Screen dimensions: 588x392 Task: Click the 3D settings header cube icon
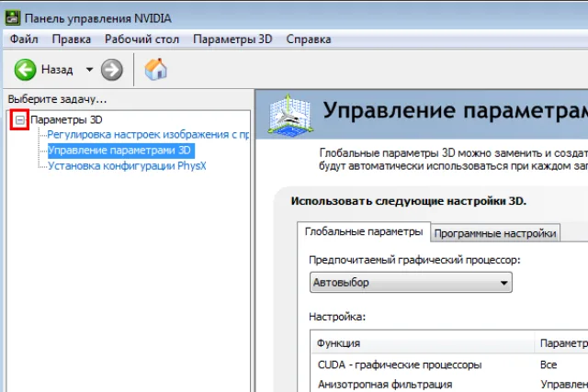pos(290,116)
